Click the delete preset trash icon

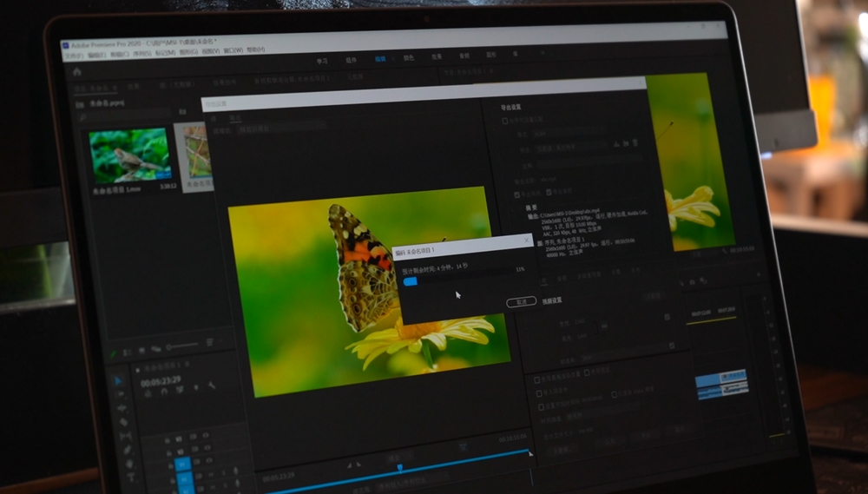tap(635, 143)
